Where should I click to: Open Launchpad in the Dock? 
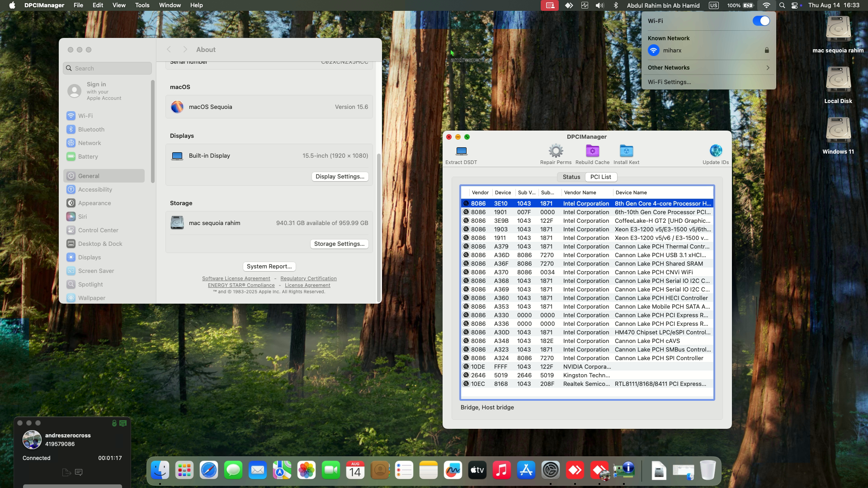[x=184, y=470]
